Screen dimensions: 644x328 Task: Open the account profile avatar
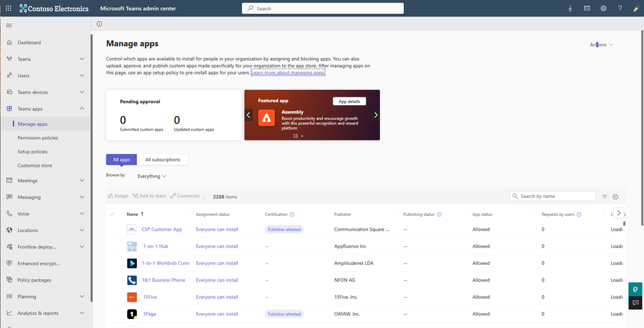tap(636, 8)
